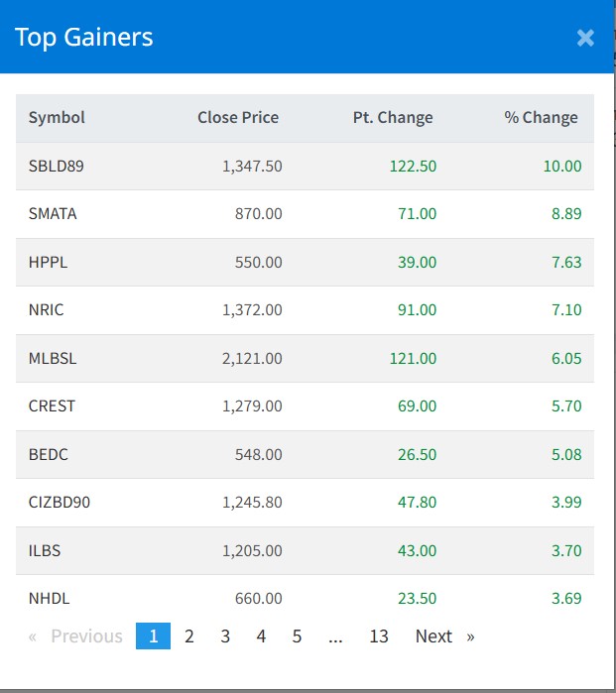616x693 pixels.
Task: Select current page 1 button
Action: click(x=153, y=636)
